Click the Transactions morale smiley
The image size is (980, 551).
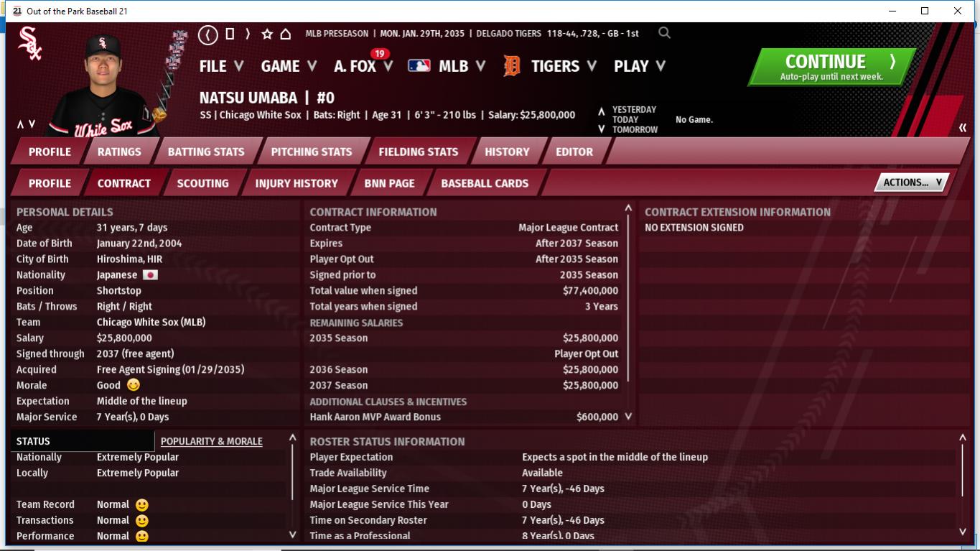[x=142, y=521]
